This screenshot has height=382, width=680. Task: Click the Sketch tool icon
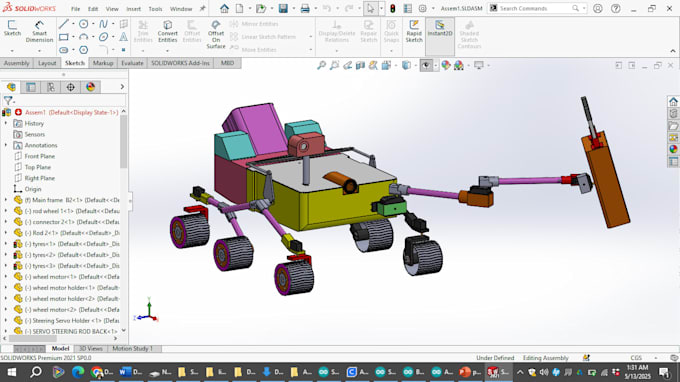[12, 25]
